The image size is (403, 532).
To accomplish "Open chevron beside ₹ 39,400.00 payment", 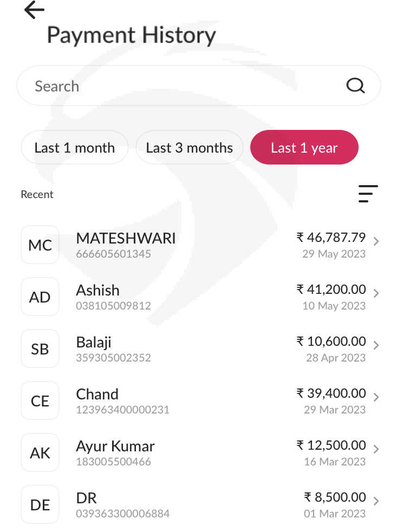I will coord(376,397).
